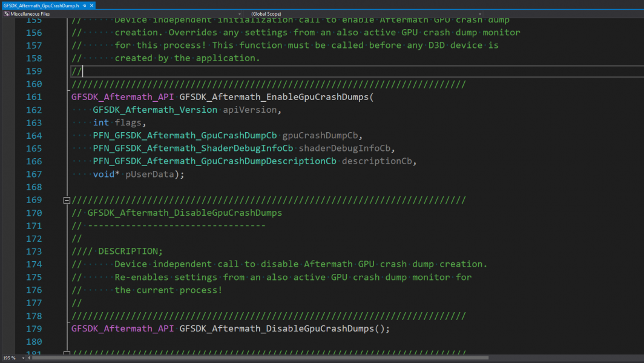Expand the fold region at the bottom of the editor
Viewport: 644px width, 363px height.
click(65, 354)
